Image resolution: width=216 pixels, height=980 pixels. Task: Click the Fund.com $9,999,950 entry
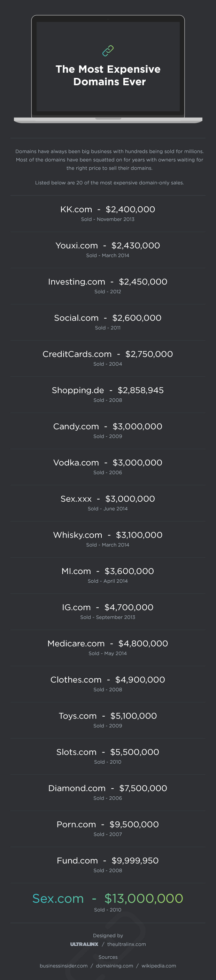click(108, 860)
